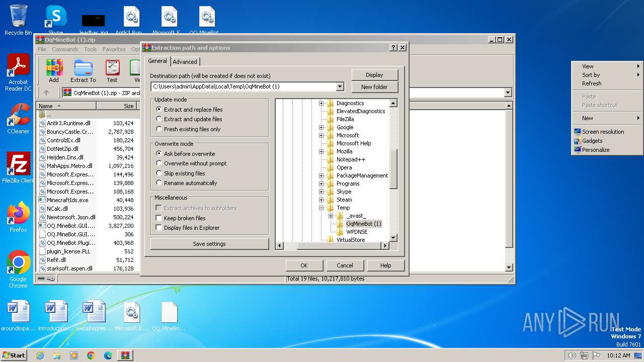The height and width of the screenshot is (362, 644).
Task: Click the up-one-level arrow in WinRAR
Action: coord(46,93)
